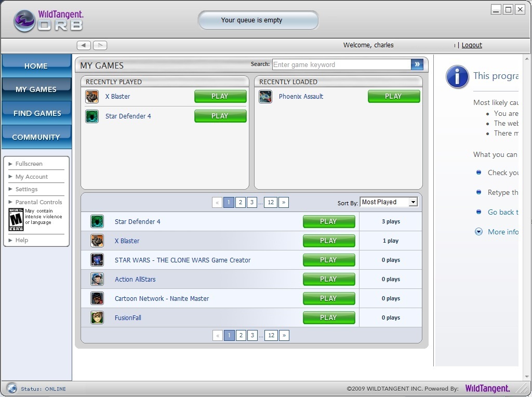
Task: Click the ESRB Mature rating icon
Action: (x=16, y=219)
